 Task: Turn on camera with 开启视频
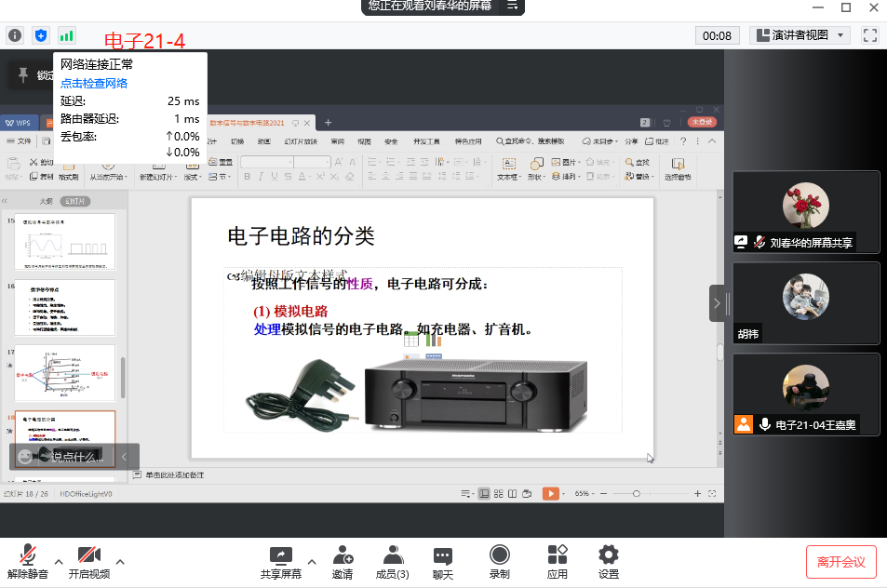[x=89, y=562]
